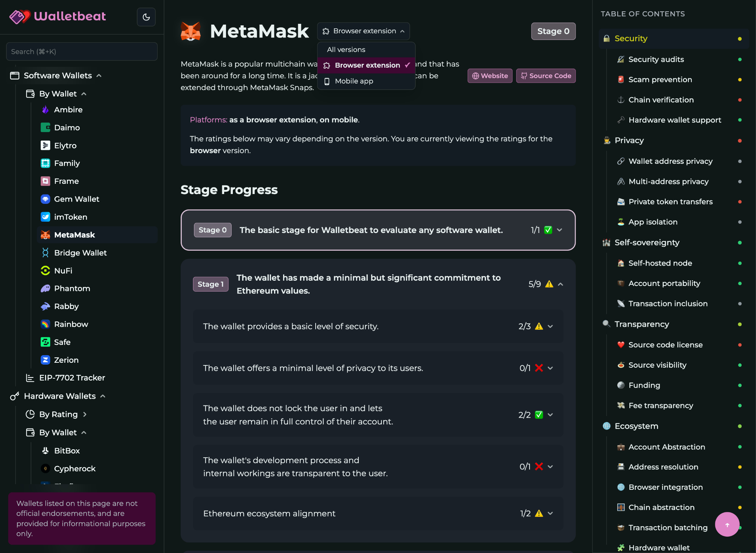Select the checked Browser extension option
756x553 pixels.
[367, 65]
